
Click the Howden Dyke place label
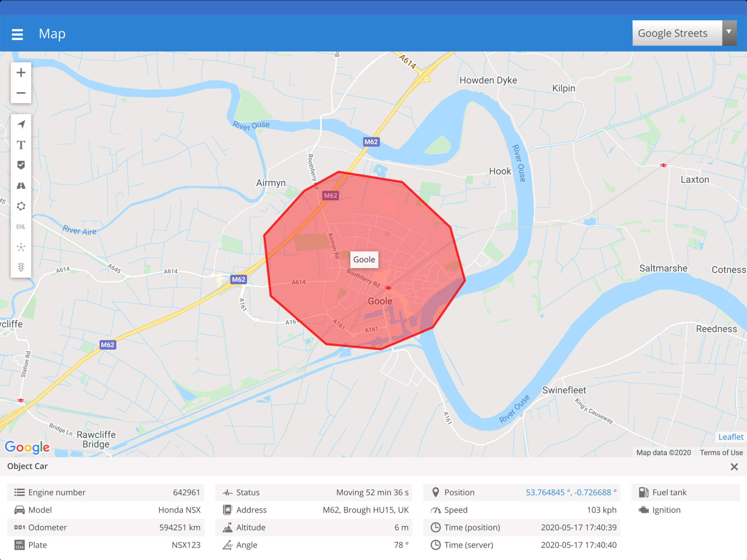click(x=488, y=80)
